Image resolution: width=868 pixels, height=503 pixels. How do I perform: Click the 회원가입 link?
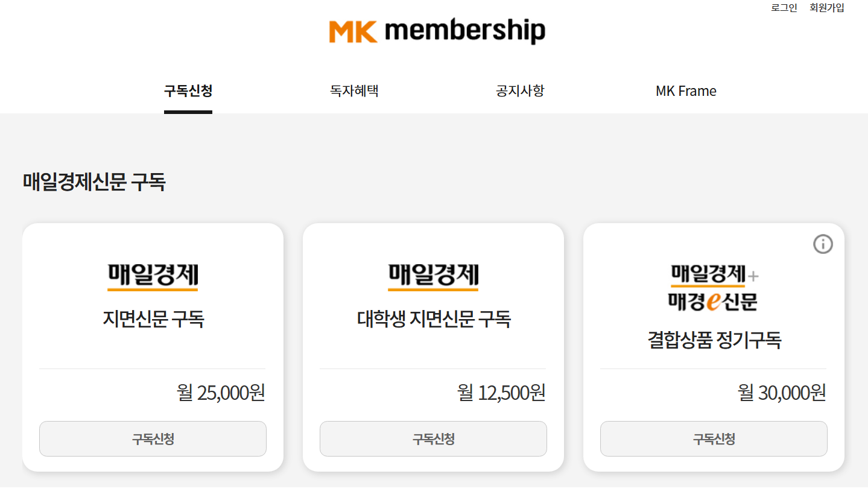(x=826, y=7)
